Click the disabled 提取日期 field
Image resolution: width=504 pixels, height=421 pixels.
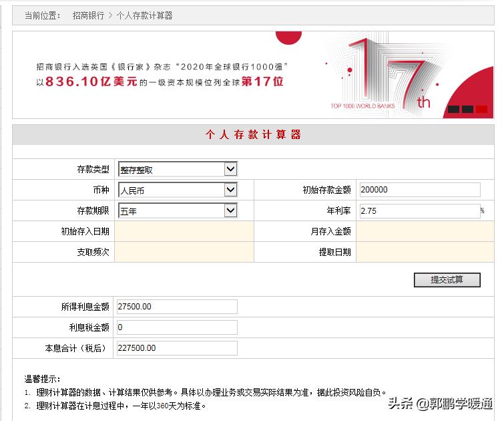click(x=425, y=252)
